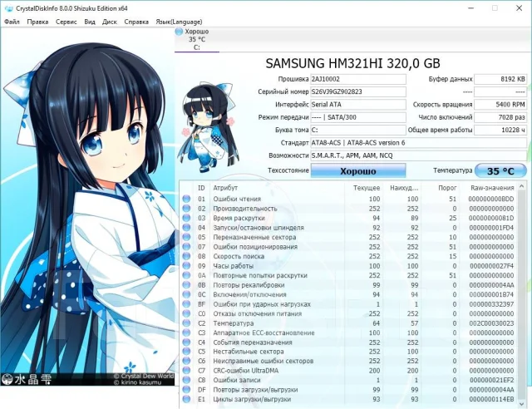Click status orb for Ошибки записи

coord(186,380)
